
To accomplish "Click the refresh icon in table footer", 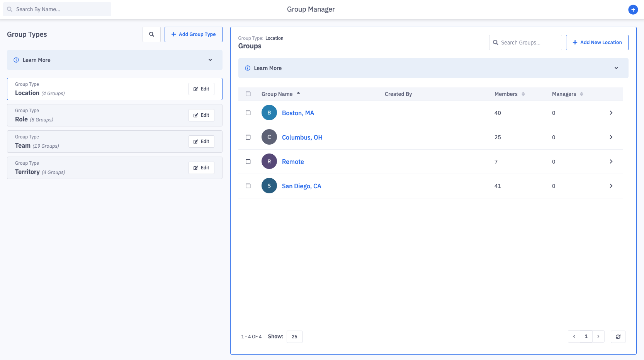I will coord(618,337).
